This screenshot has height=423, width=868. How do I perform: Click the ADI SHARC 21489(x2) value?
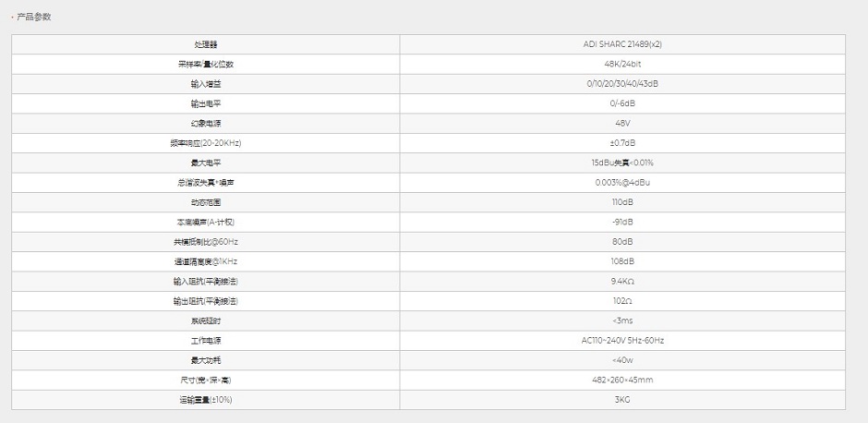[x=622, y=44]
